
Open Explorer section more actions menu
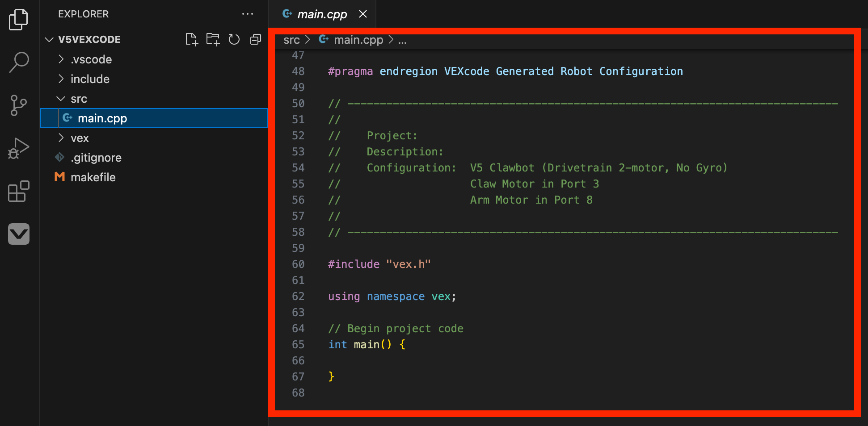tap(248, 14)
